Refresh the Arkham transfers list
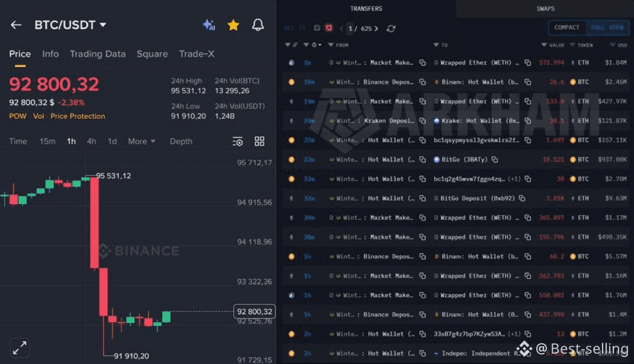This screenshot has height=364, width=634. click(391, 28)
